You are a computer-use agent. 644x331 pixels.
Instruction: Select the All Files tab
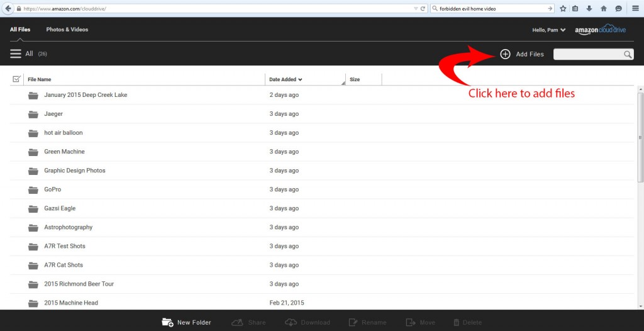pos(20,30)
